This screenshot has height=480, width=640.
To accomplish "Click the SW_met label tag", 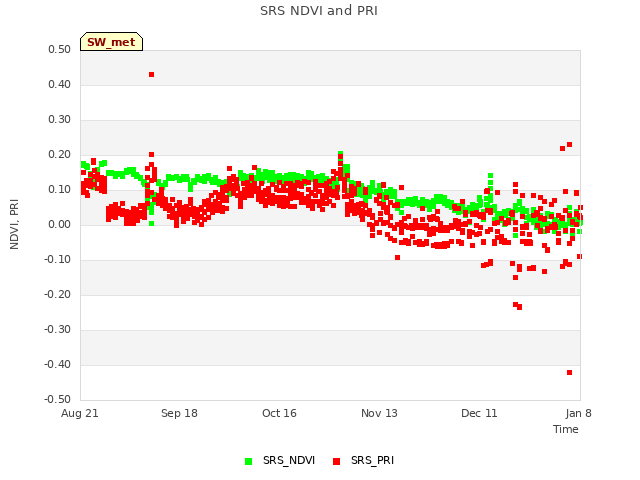I will pos(111,42).
